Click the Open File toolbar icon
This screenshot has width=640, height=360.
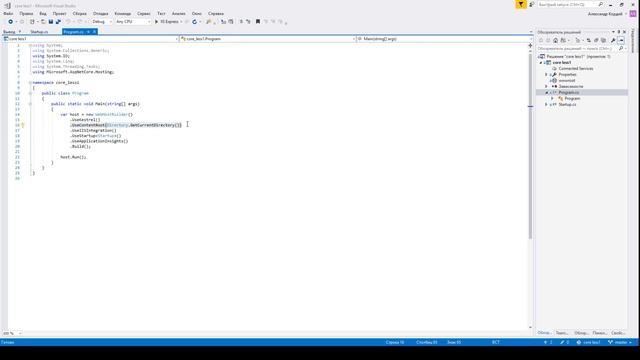[43, 22]
